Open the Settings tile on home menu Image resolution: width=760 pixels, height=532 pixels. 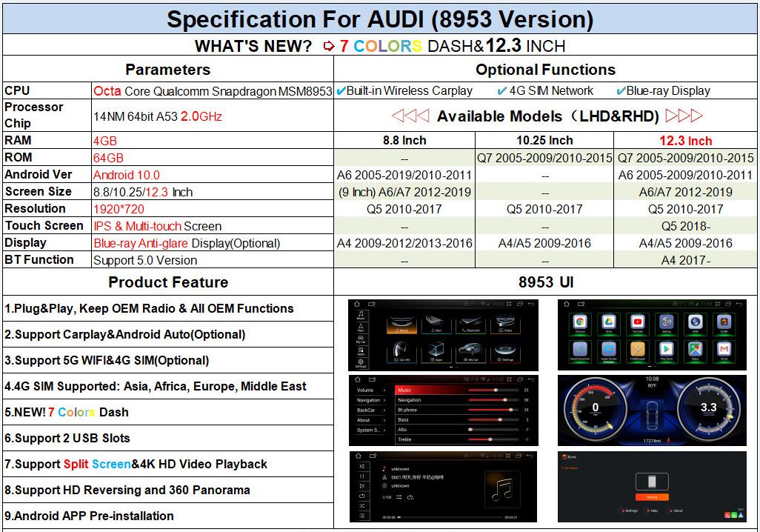pyautogui.click(x=505, y=352)
